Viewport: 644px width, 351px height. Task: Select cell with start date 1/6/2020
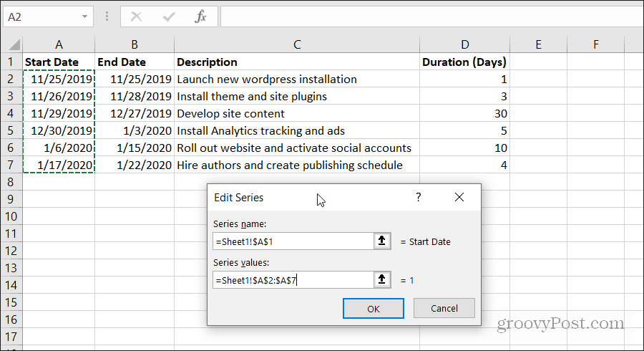coord(59,148)
